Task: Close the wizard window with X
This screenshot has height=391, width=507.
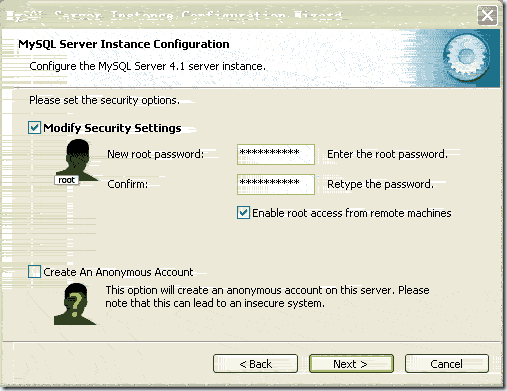Action: (x=487, y=15)
